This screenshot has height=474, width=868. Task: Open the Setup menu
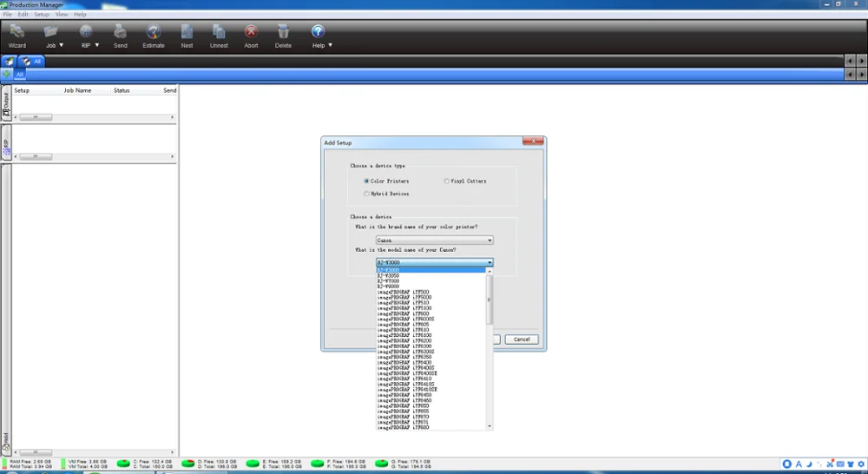click(42, 15)
